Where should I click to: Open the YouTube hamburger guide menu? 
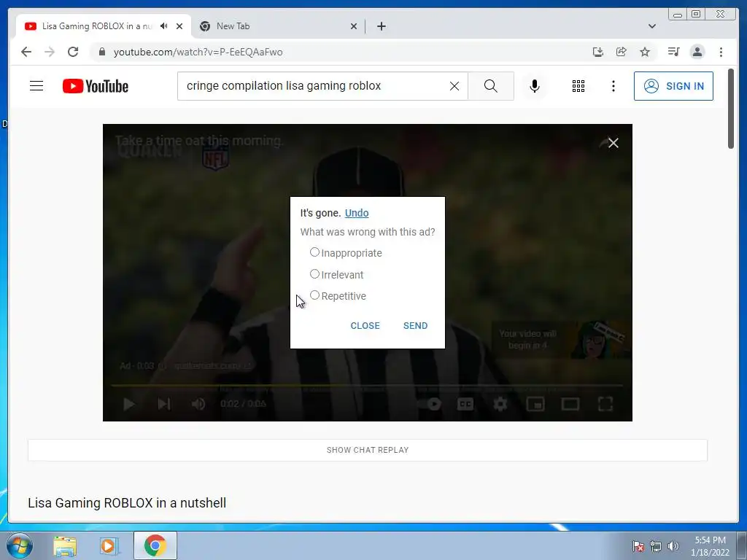[36, 86]
